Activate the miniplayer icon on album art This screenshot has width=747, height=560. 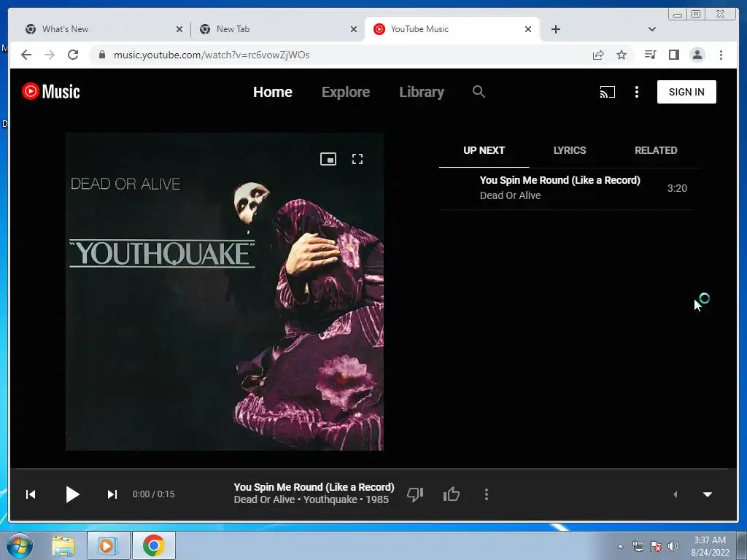click(328, 159)
